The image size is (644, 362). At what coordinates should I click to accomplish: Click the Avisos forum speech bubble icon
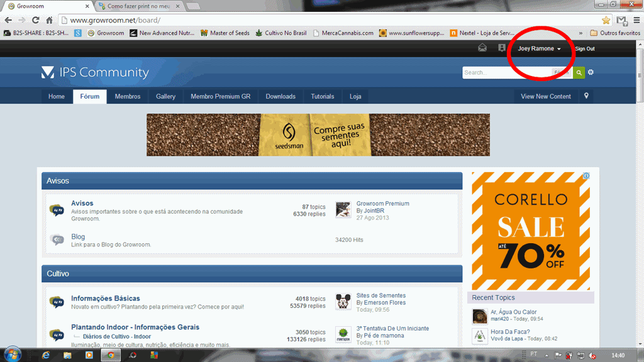(x=57, y=210)
